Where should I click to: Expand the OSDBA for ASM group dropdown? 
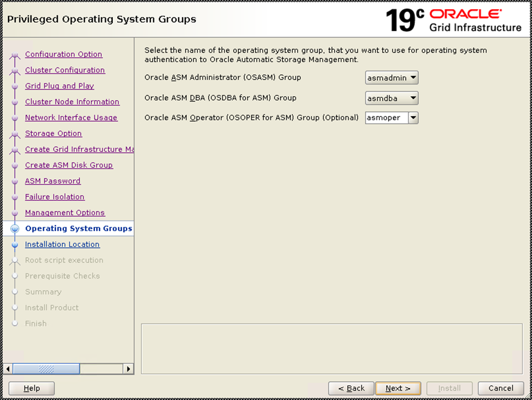[392, 98]
